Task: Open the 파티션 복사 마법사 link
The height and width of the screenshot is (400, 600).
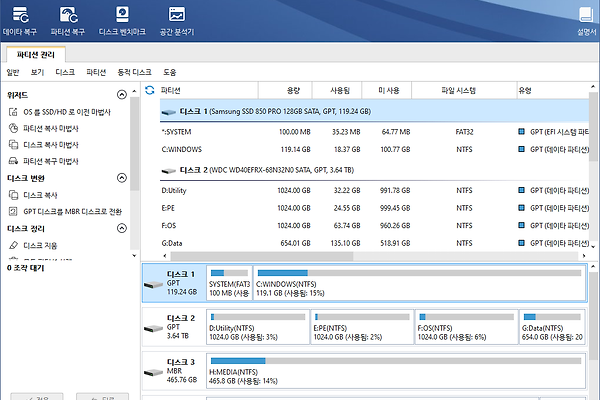Action: pyautogui.click(x=50, y=128)
